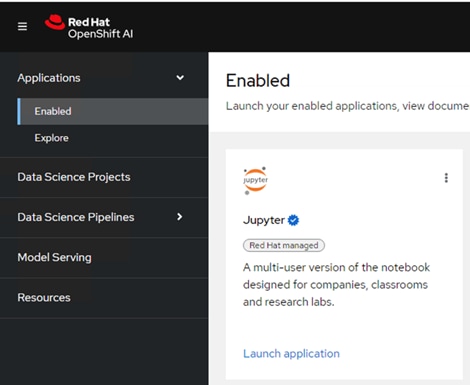Go to Data Science Projects
This screenshot has width=470, height=385.
74,177
